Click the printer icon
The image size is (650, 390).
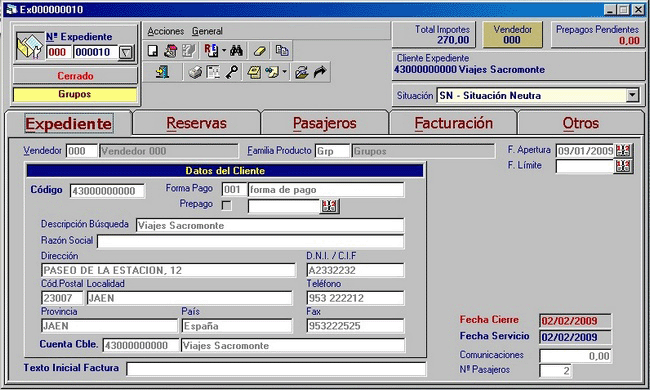click(195, 73)
